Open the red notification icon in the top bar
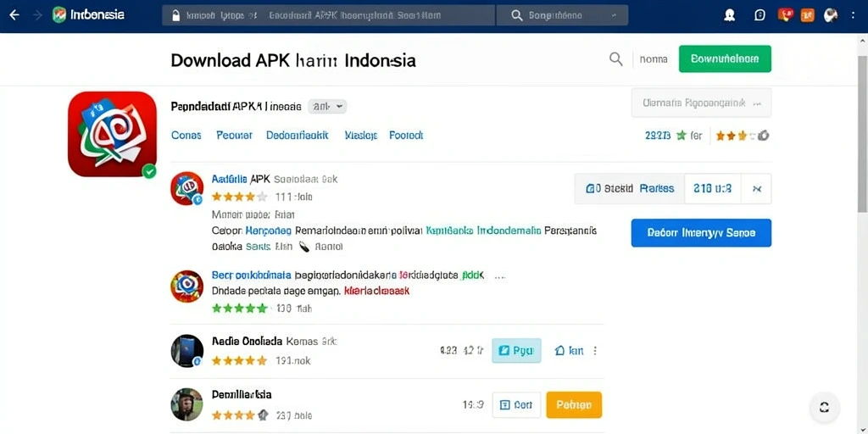Image resolution: width=868 pixels, height=434 pixels. (x=785, y=15)
